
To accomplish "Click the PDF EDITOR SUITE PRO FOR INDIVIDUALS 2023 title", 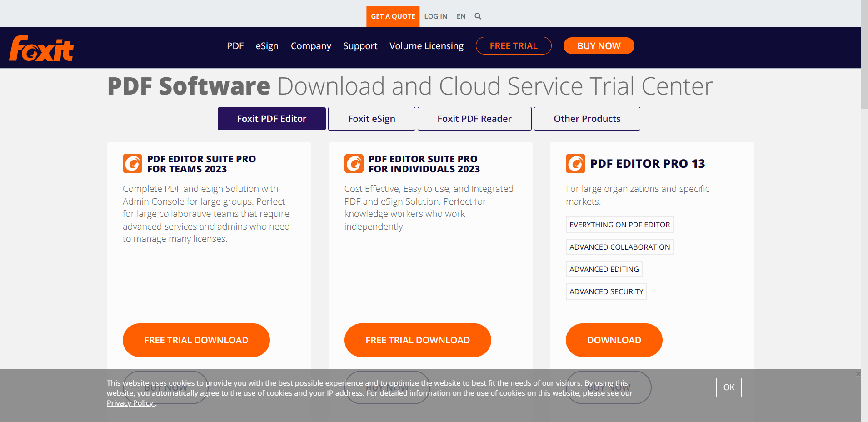I will 424,164.
